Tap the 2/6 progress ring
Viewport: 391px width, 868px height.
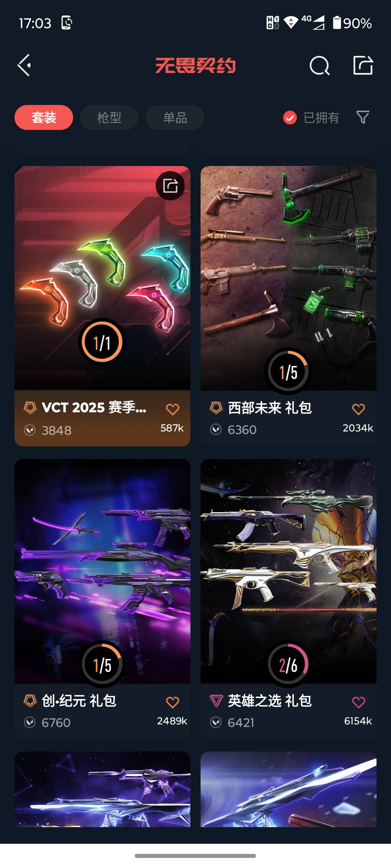[288, 664]
